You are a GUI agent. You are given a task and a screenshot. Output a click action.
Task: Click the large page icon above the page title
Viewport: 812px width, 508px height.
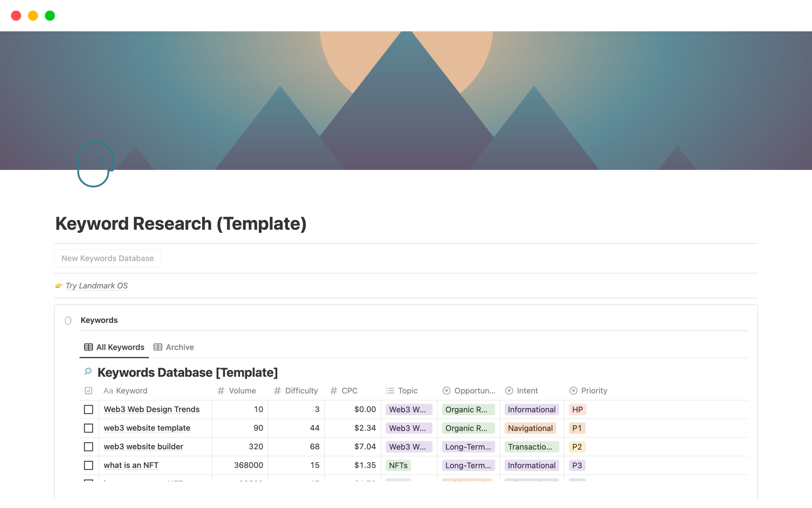pyautogui.click(x=95, y=164)
